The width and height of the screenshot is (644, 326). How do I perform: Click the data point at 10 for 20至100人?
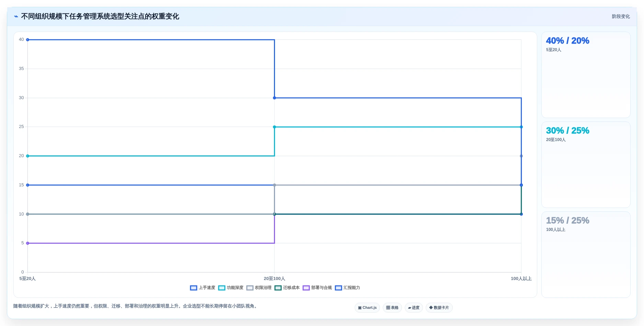click(274, 214)
